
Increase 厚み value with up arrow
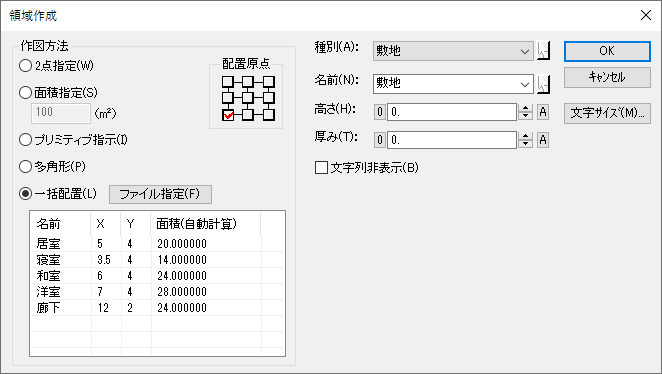(x=525, y=136)
